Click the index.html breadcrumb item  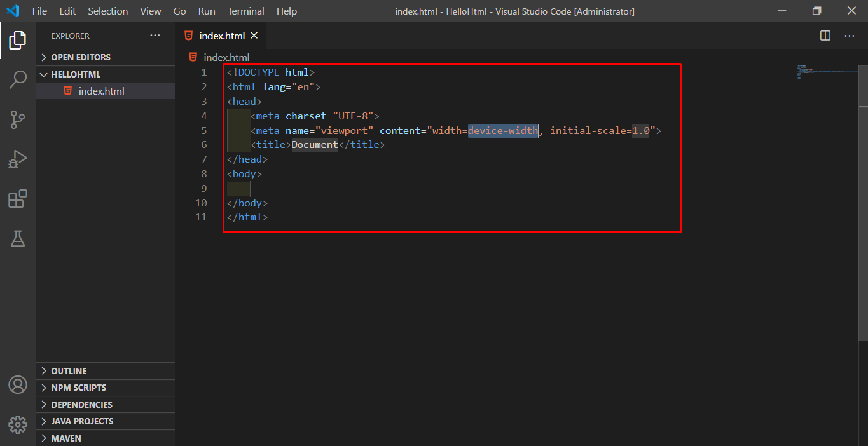point(226,57)
